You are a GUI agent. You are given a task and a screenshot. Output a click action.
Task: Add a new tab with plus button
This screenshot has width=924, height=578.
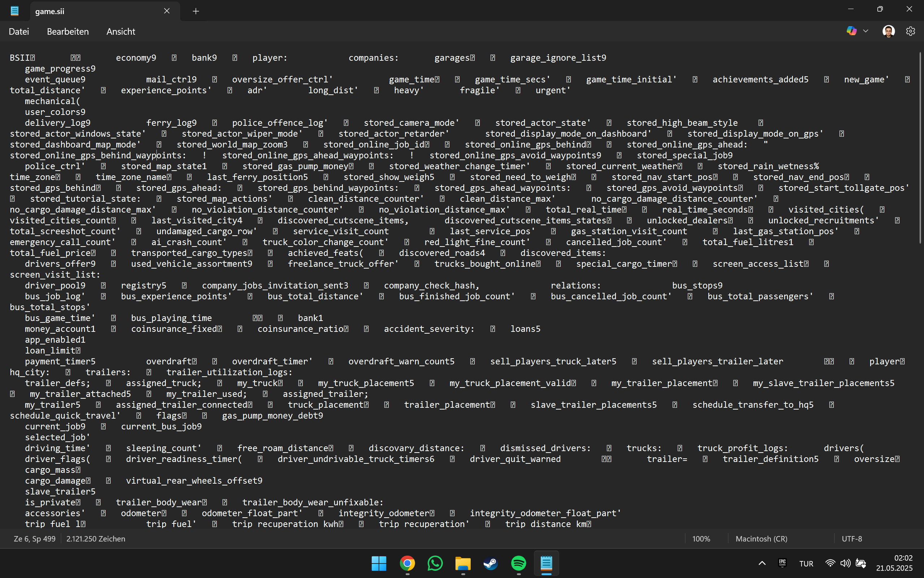[196, 11]
